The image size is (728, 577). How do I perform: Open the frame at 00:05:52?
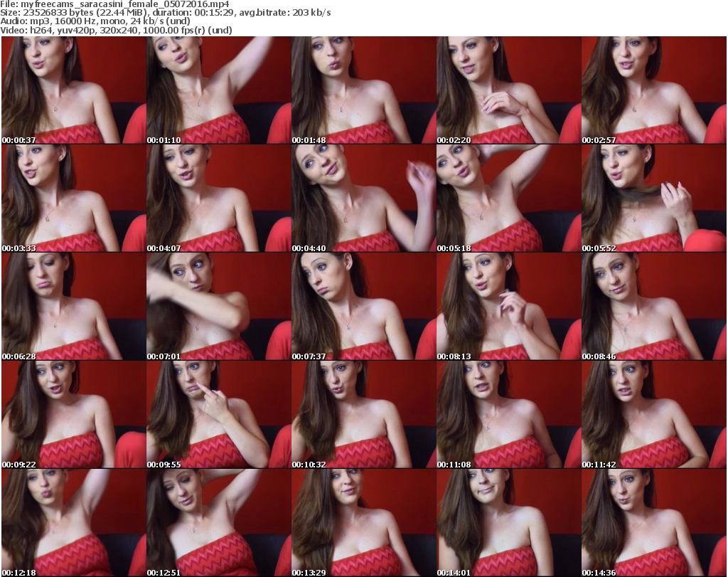tap(654, 198)
